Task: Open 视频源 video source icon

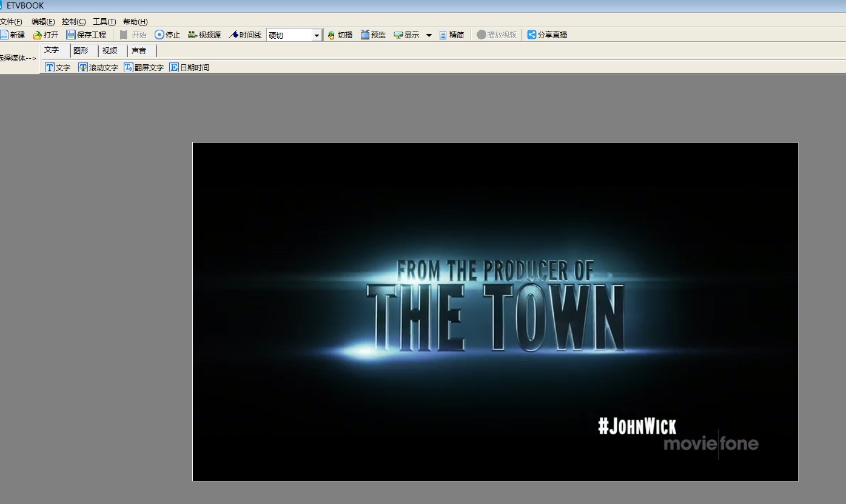Action: 193,35
